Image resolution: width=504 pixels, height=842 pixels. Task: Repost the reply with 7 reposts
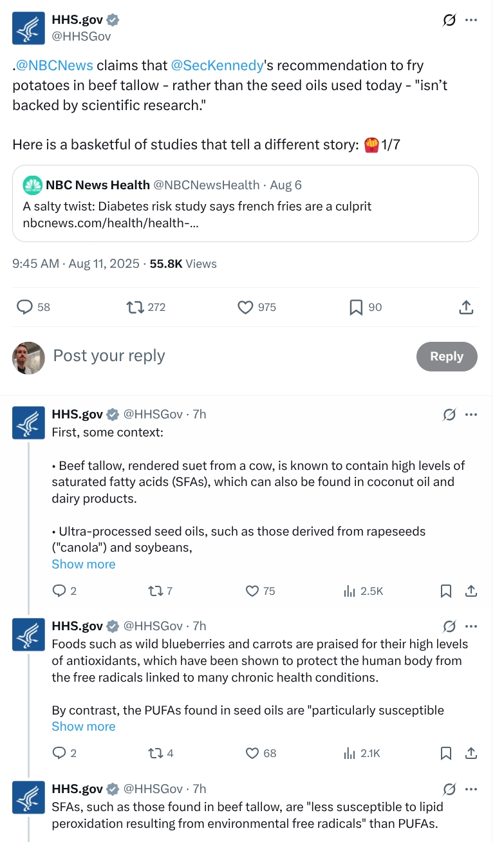click(x=155, y=591)
